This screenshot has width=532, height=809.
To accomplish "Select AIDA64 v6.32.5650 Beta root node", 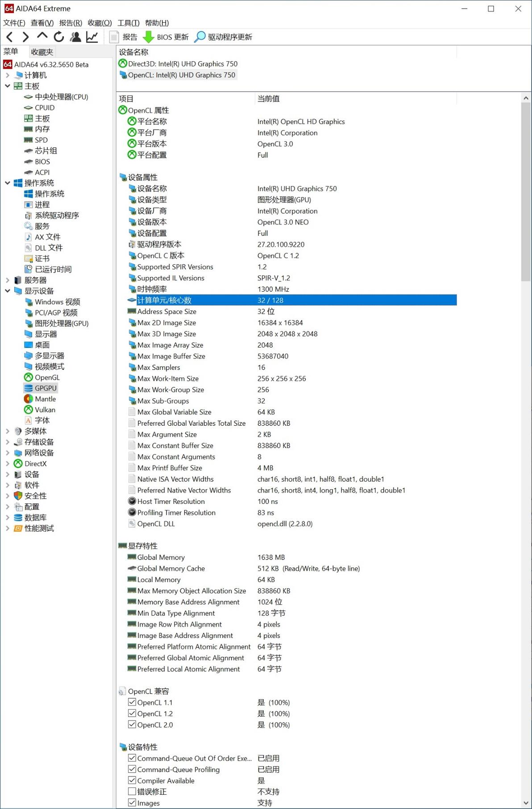I will (x=46, y=64).
